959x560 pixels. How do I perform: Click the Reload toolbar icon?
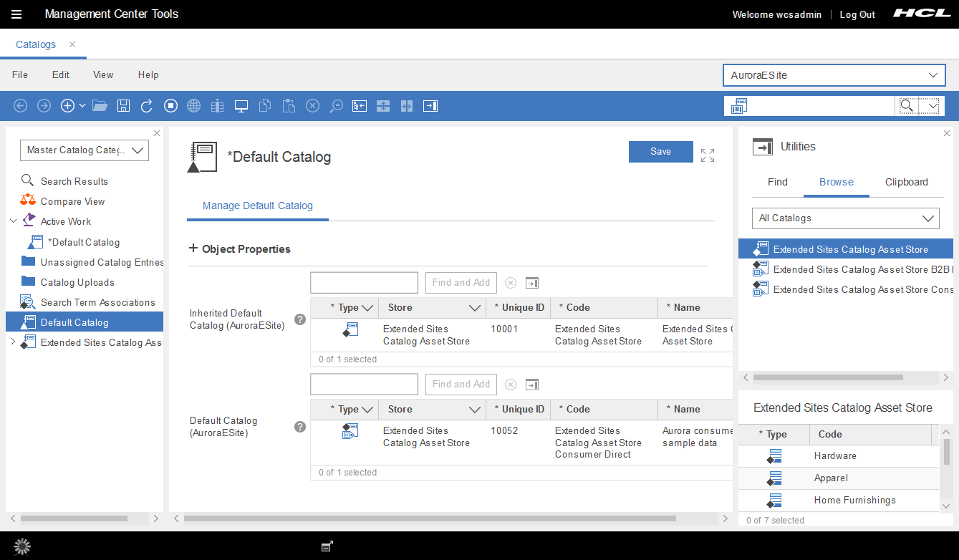pos(147,106)
